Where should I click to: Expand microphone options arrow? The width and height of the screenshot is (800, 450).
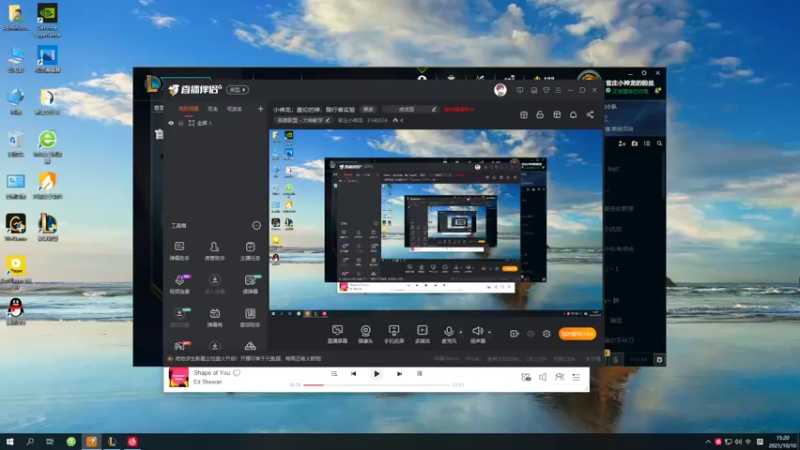(461, 332)
